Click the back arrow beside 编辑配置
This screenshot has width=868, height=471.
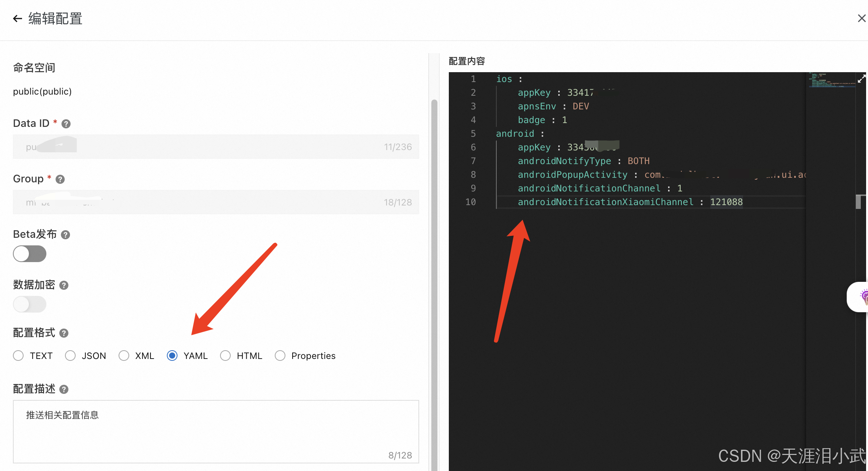click(x=17, y=18)
